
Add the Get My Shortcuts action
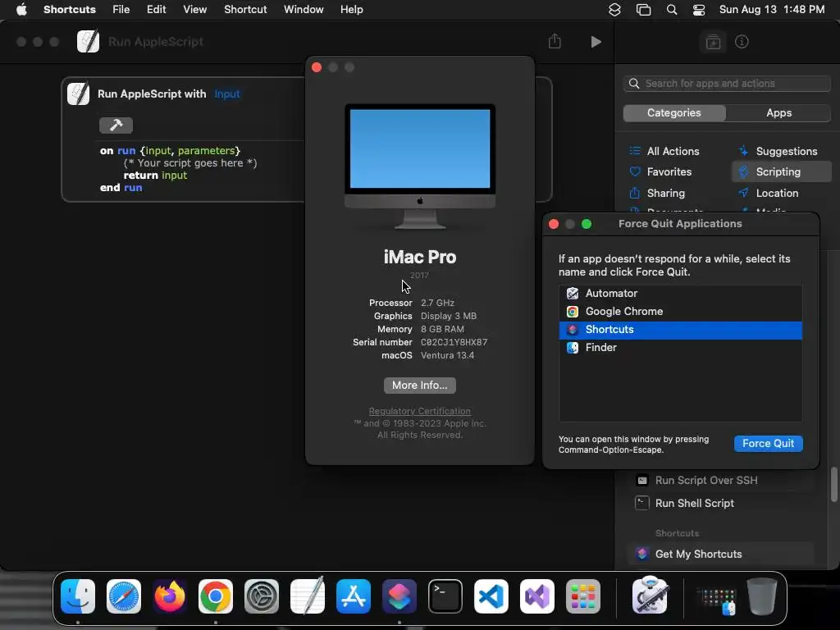[x=720, y=555]
